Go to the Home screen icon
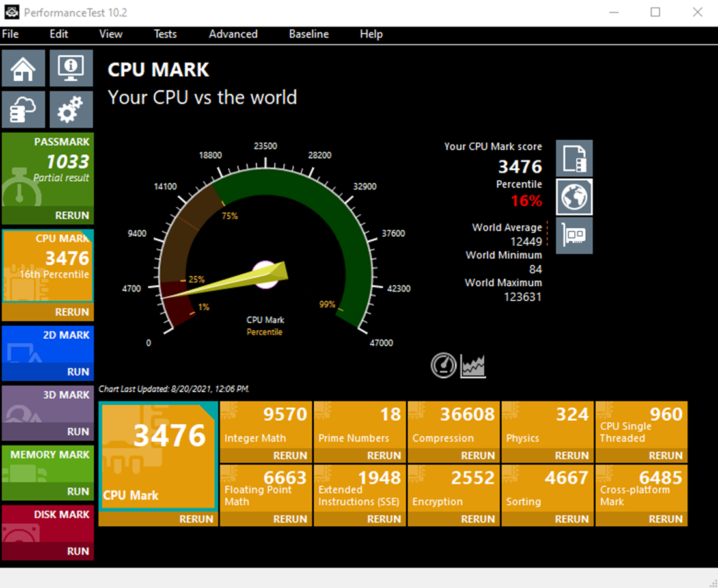Screen dimensions: 718x588 click(23, 68)
